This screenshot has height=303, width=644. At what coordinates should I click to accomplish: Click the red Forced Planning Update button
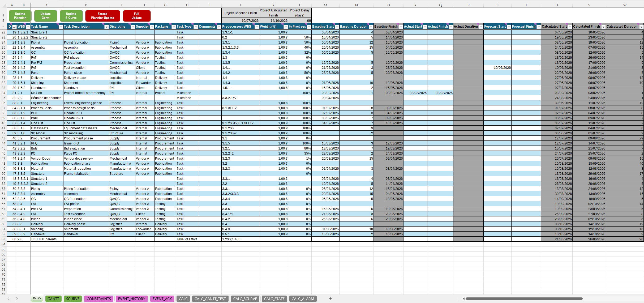point(102,16)
